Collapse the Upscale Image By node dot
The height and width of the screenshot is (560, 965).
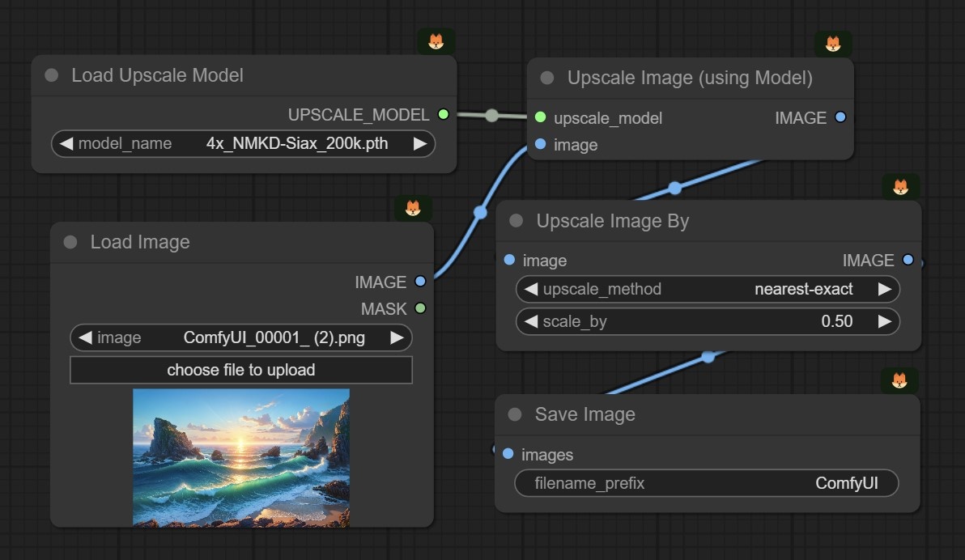click(x=517, y=220)
